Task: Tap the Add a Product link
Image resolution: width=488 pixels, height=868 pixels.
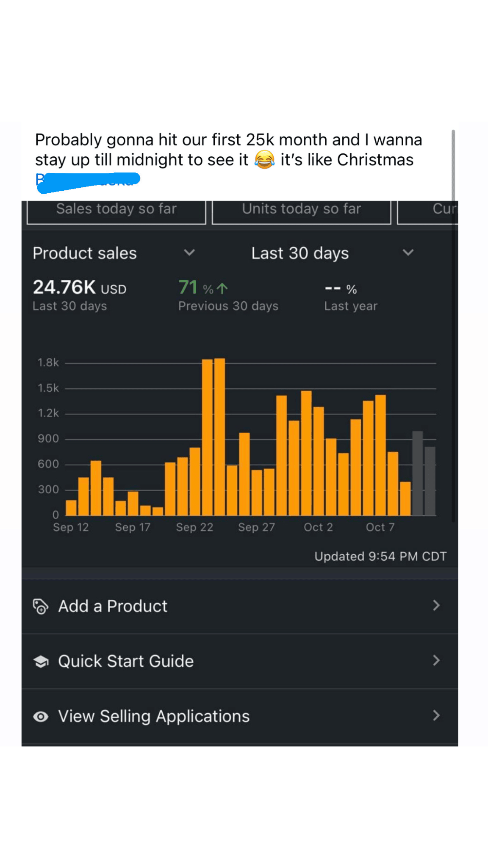Action: (113, 606)
